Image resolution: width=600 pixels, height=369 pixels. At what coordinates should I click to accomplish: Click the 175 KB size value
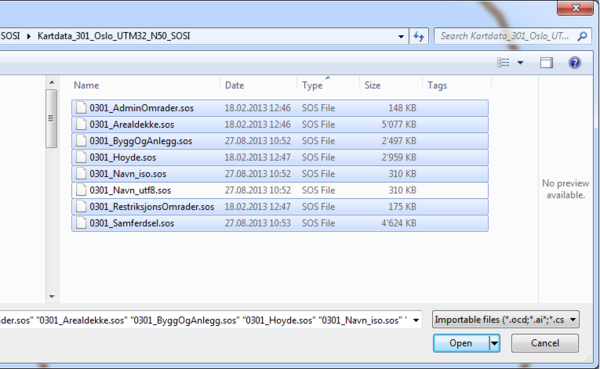tap(402, 207)
